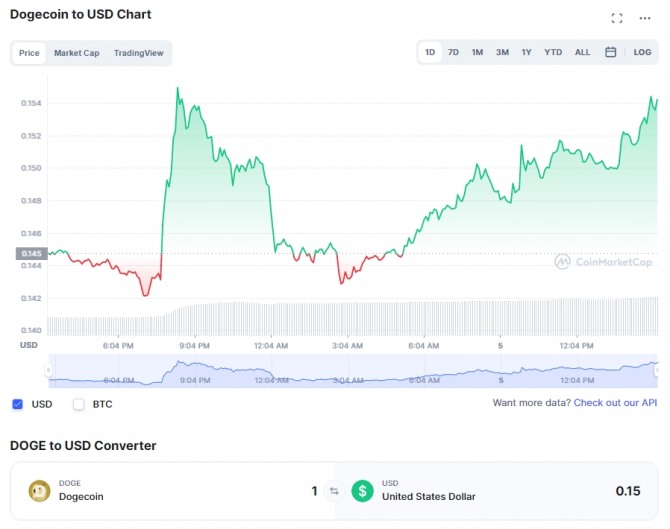The image size is (670, 529).
Task: Uncheck the USD checkbox
Action: tap(18, 404)
